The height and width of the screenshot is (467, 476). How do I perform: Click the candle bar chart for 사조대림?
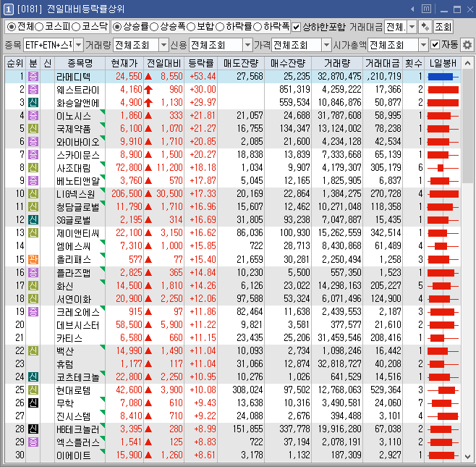(443, 168)
